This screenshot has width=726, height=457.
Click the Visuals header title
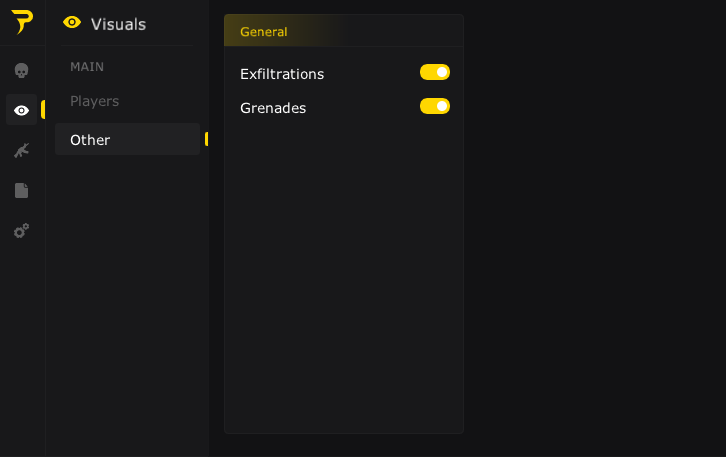[x=118, y=24]
